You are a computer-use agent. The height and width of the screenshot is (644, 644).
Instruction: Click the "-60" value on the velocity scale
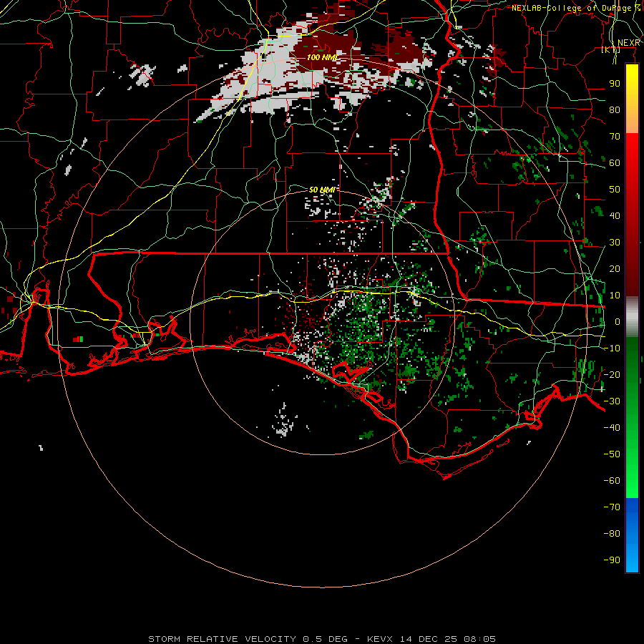point(612,481)
